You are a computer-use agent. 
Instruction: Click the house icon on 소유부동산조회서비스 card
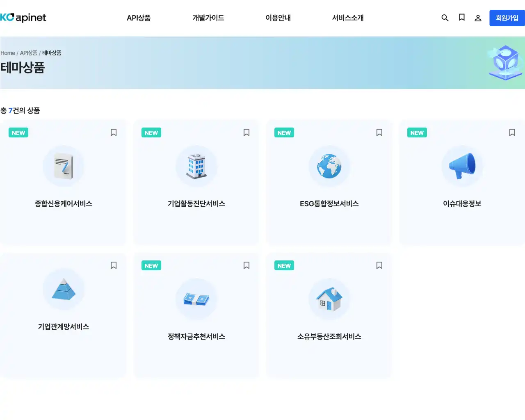(329, 299)
